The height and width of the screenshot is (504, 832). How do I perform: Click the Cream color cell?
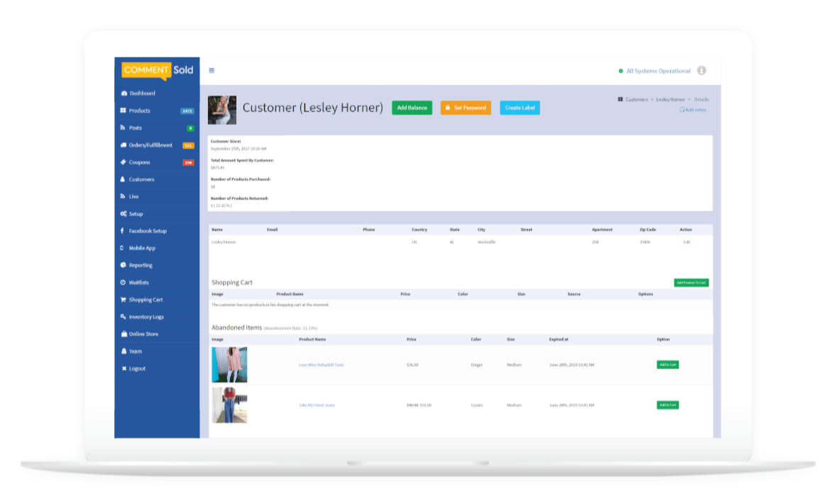pos(476,405)
